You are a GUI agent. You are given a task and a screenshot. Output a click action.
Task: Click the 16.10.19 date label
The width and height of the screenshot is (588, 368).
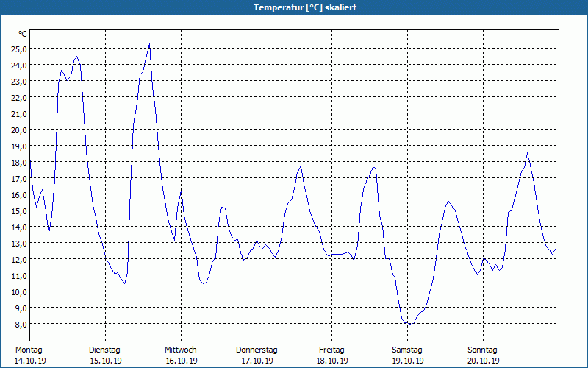coord(182,361)
